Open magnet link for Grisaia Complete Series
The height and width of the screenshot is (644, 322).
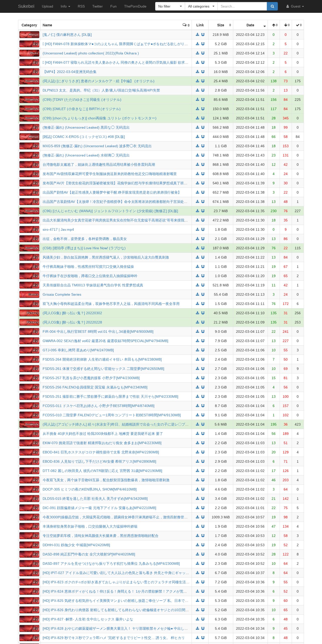[203, 294]
